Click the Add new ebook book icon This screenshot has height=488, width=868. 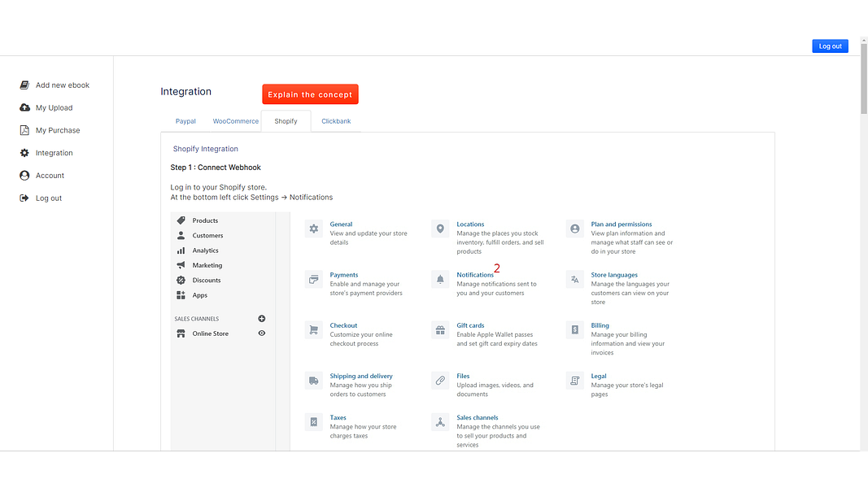click(x=24, y=85)
